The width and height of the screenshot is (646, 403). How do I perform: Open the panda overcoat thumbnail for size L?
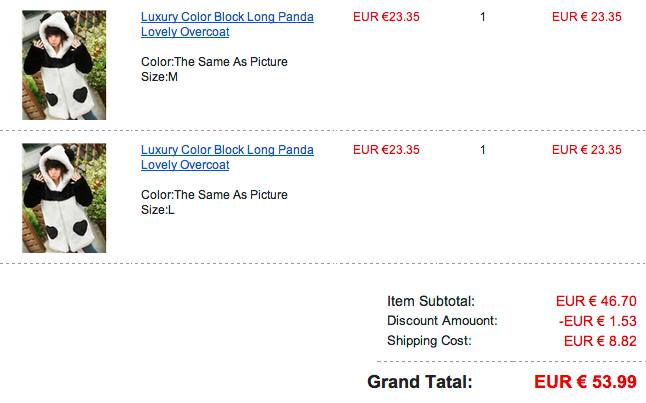(x=64, y=197)
